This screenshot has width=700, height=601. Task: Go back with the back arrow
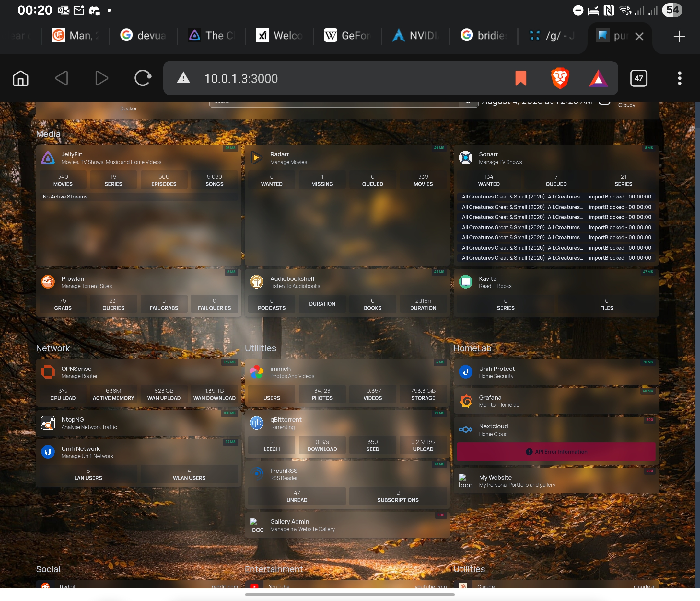click(62, 78)
